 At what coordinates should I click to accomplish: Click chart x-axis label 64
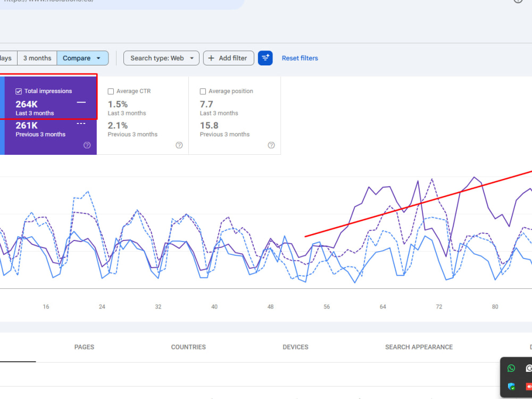(x=383, y=307)
